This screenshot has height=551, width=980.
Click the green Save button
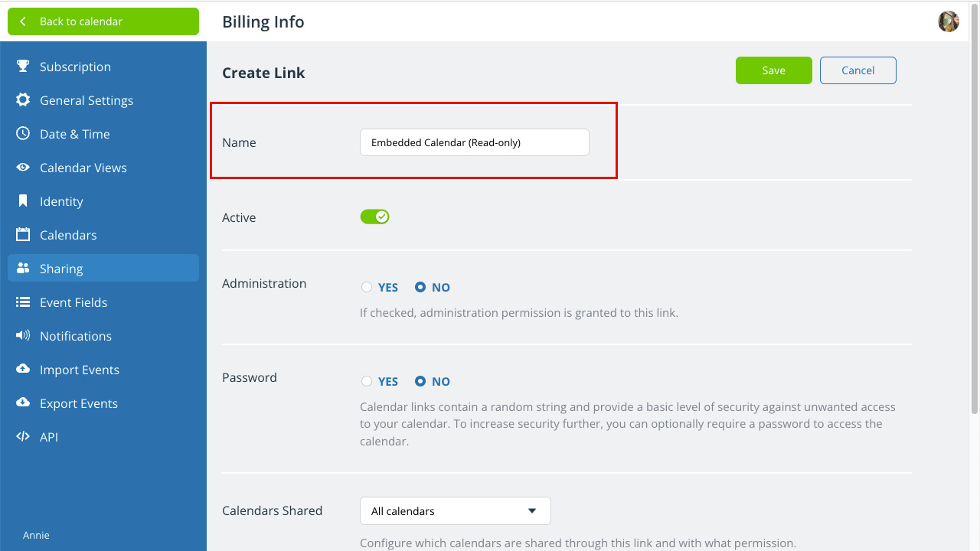click(774, 70)
